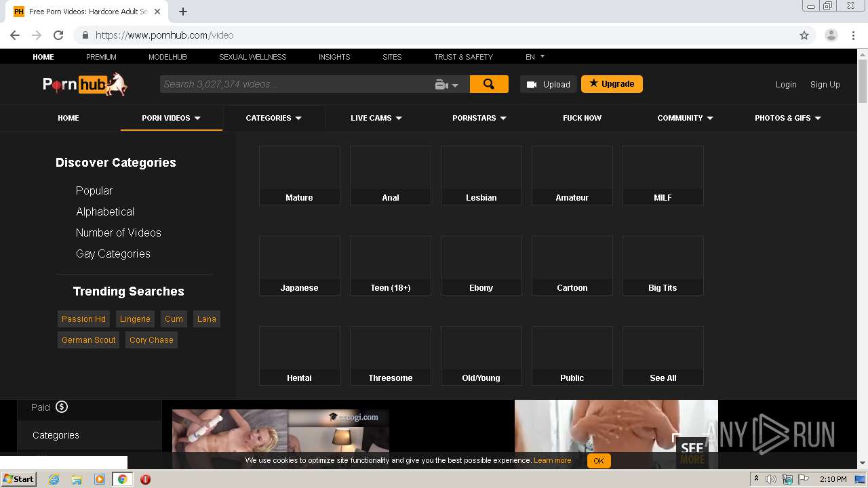Open the PREMIUM top bar link
This screenshot has height=488, width=868.
point(101,57)
